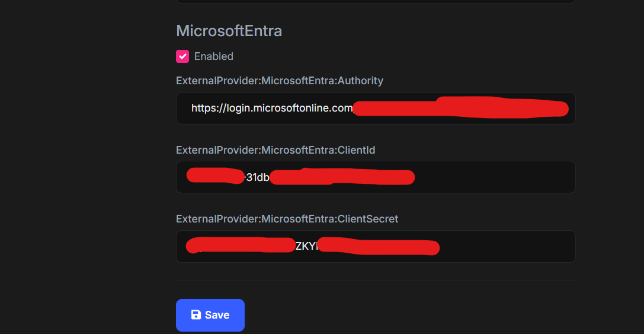Click the MicrosoftEntra section heading
Screen dimensions: 644x334
point(229,31)
